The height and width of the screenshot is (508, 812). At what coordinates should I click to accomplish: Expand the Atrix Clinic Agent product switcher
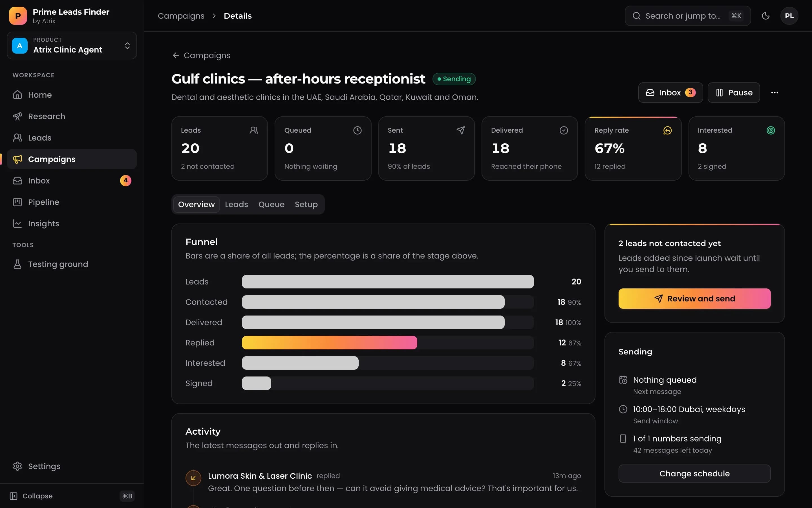[72, 45]
